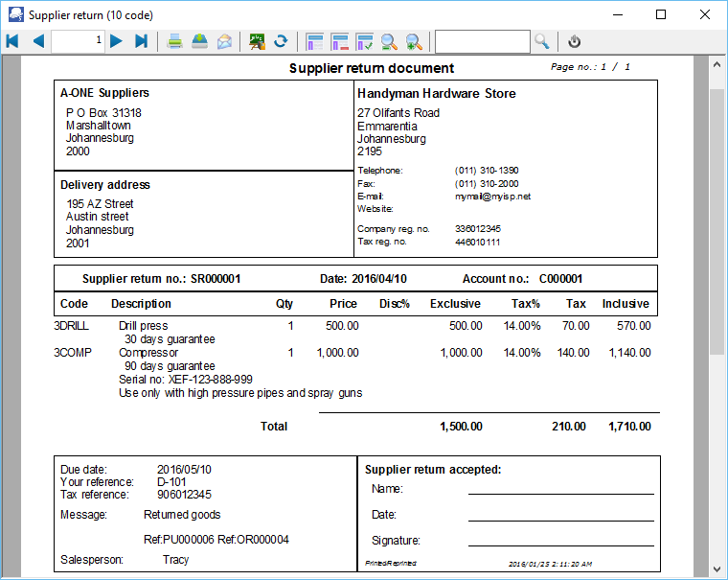The width and height of the screenshot is (728, 580).
Task: Click the search text field
Action: (x=482, y=41)
